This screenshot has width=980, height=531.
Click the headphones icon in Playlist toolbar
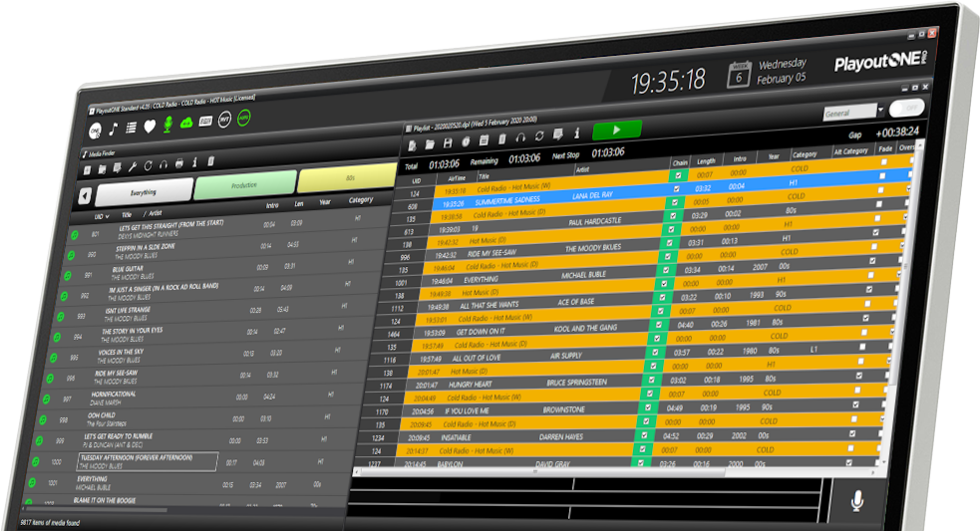[x=520, y=137]
